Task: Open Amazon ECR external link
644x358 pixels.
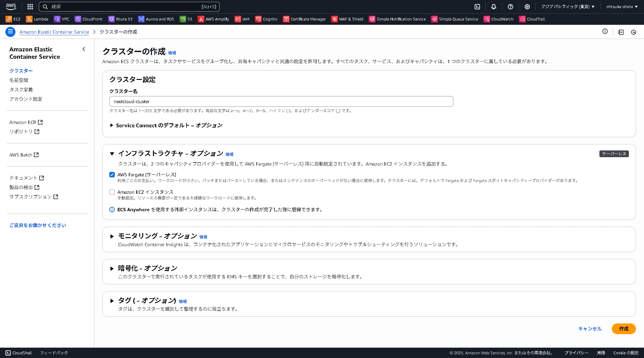Action: (26, 122)
